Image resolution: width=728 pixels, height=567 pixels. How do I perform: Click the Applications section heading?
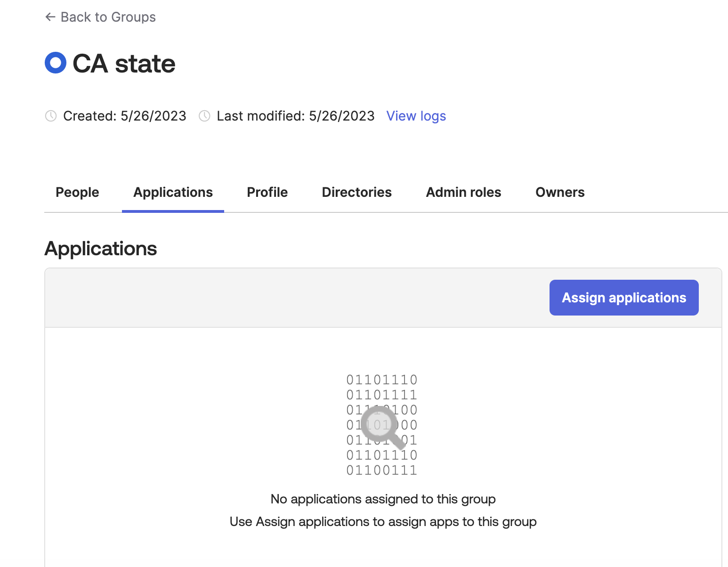click(101, 249)
